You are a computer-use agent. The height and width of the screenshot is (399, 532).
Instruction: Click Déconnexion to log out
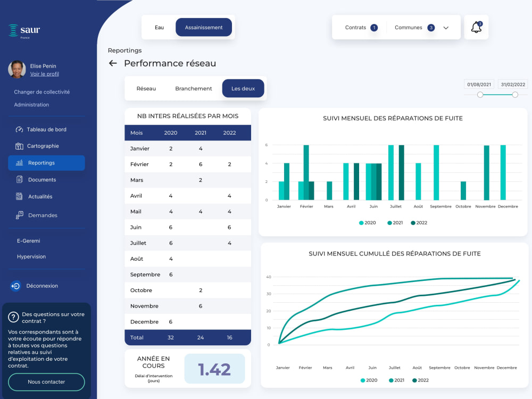42,286
